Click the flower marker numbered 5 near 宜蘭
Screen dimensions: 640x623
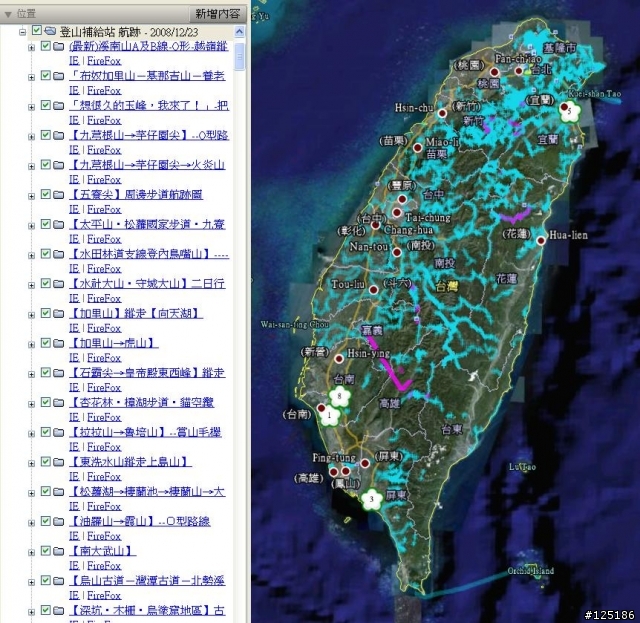[x=570, y=111]
